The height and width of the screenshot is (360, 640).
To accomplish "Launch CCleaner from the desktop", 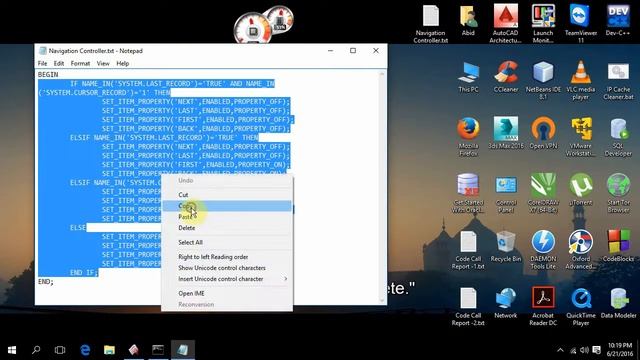I will tap(505, 78).
